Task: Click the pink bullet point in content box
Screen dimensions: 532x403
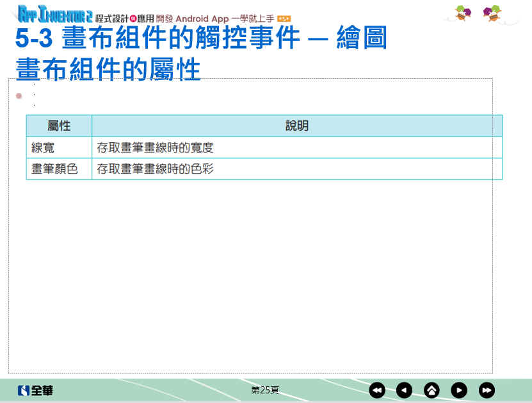Action: [x=19, y=95]
